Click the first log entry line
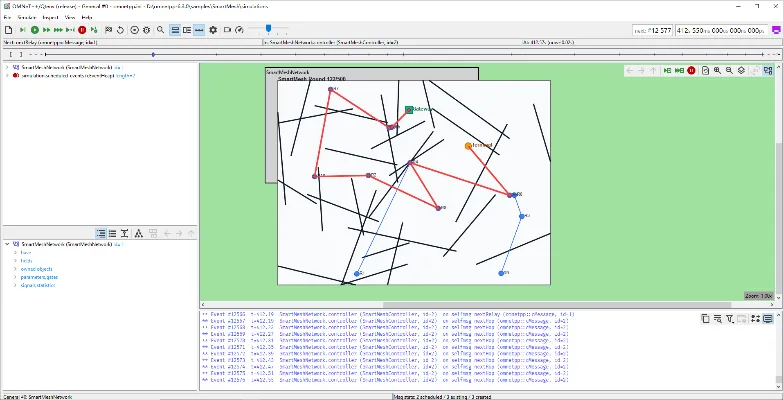Viewport: 783px width, 400px height. (x=388, y=315)
